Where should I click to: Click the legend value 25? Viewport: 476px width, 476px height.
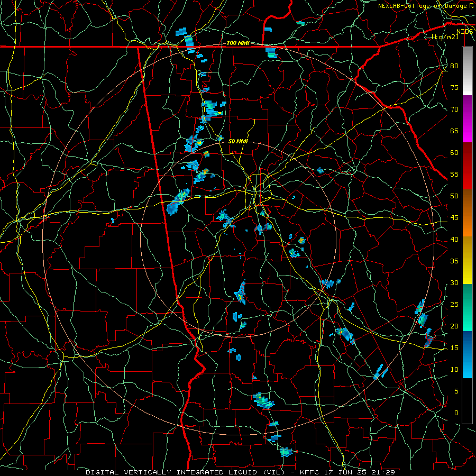pyautogui.click(x=454, y=305)
